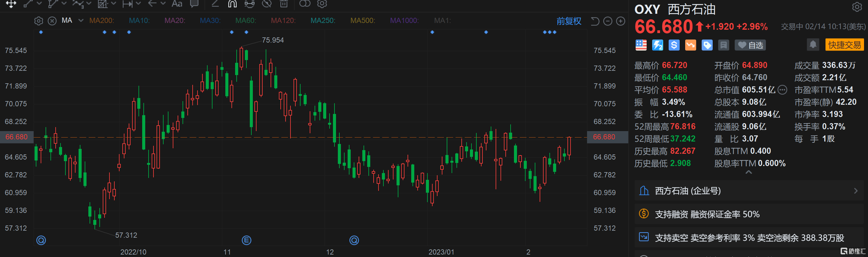
Task: Click the MA500 legend label
Action: click(x=363, y=21)
